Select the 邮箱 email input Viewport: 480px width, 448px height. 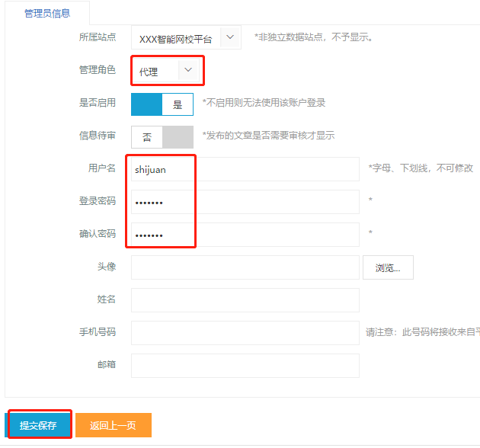[x=244, y=366]
